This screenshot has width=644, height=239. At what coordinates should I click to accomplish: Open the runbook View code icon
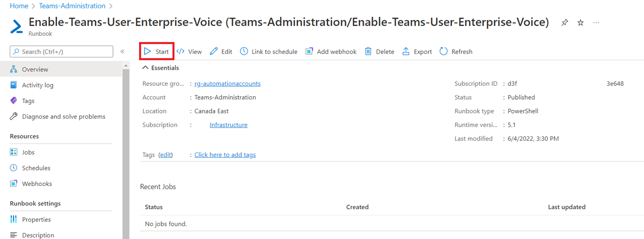(181, 52)
